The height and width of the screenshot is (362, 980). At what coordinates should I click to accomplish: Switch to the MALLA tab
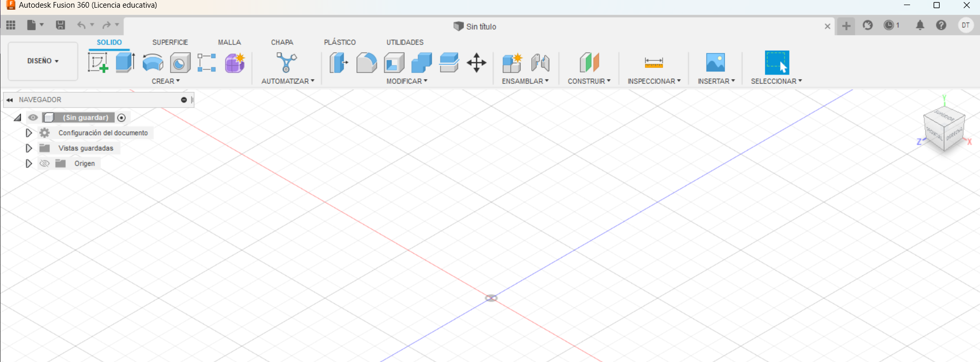229,42
